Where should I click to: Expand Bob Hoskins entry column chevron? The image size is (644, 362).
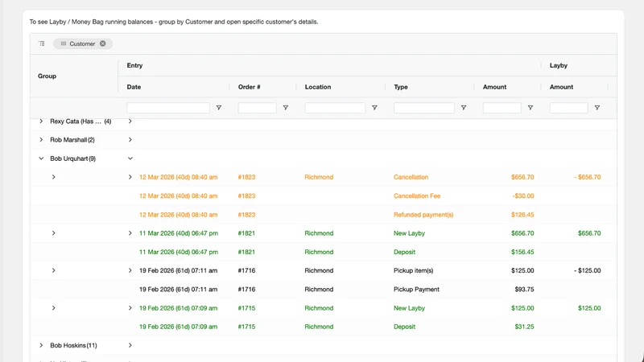pos(130,345)
